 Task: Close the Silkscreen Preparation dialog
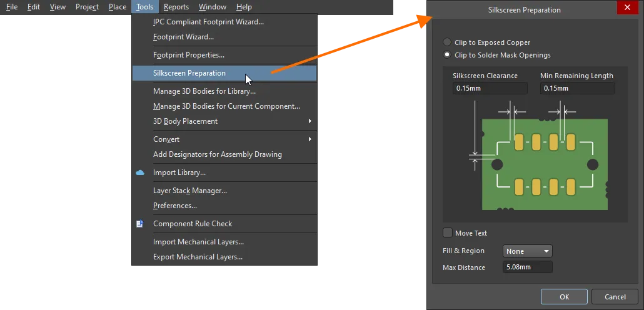point(626,9)
